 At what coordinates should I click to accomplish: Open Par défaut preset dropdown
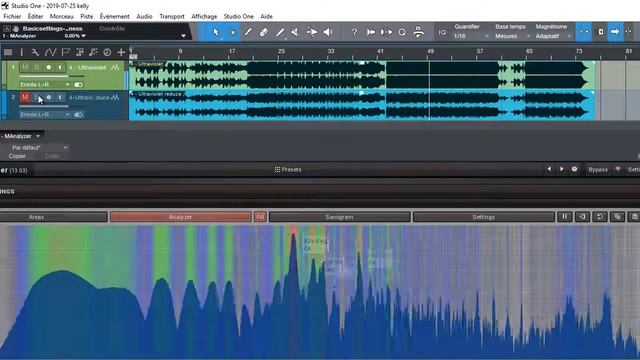39,147
